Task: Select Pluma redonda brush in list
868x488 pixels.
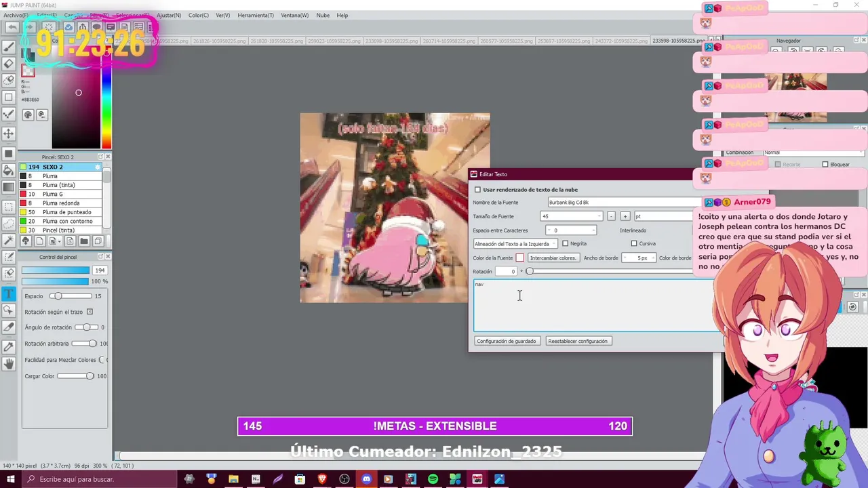Action: (61, 203)
